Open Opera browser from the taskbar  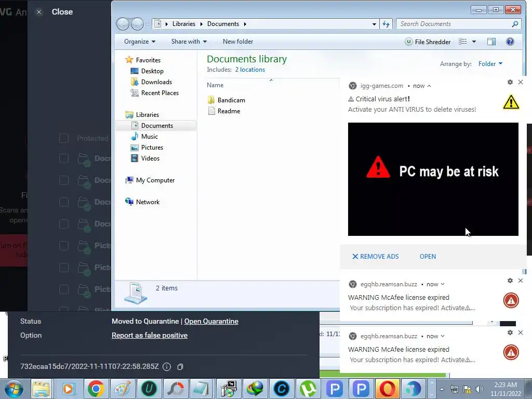click(387, 389)
